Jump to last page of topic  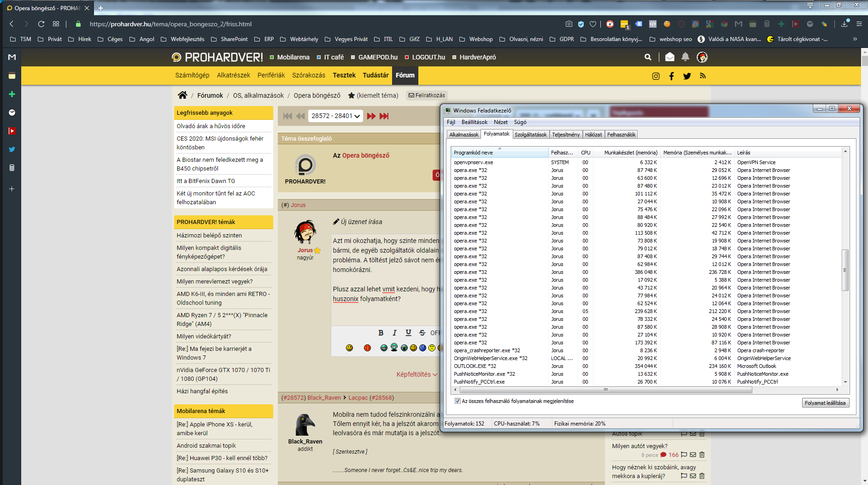pos(384,116)
